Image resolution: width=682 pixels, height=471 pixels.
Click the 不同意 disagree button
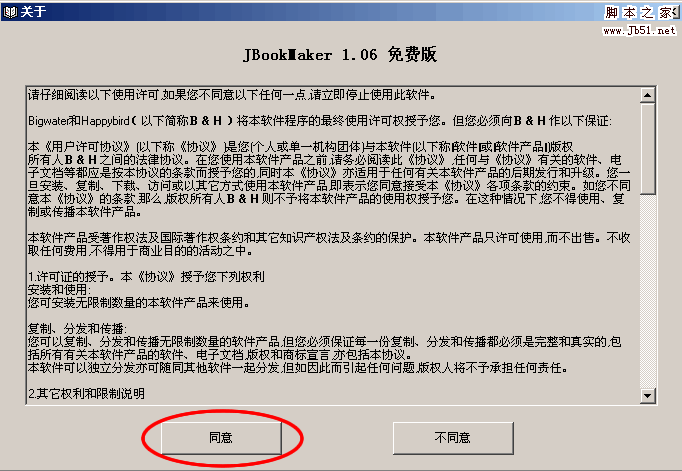[453, 438]
